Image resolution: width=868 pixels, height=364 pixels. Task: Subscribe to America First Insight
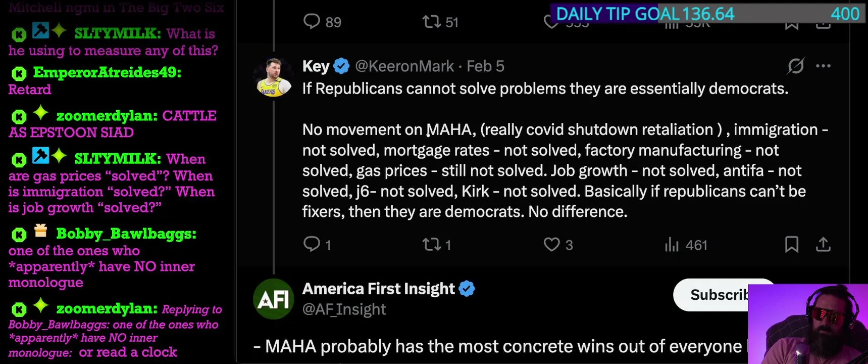(712, 295)
